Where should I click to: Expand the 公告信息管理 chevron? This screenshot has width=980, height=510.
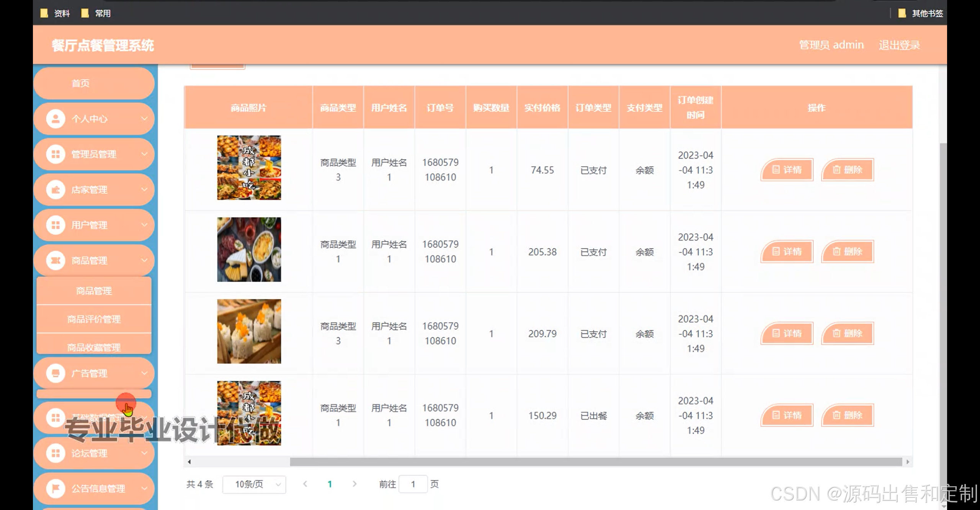pyautogui.click(x=144, y=489)
